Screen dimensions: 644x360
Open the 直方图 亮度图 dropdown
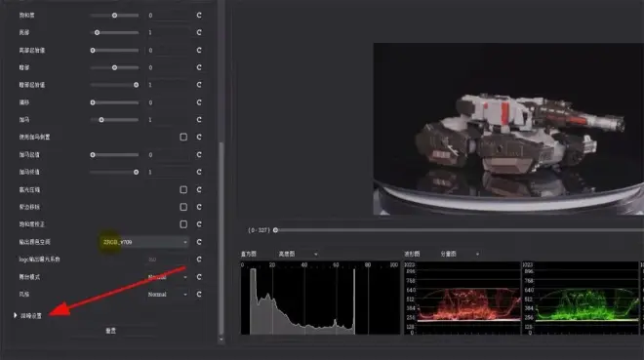pos(298,254)
